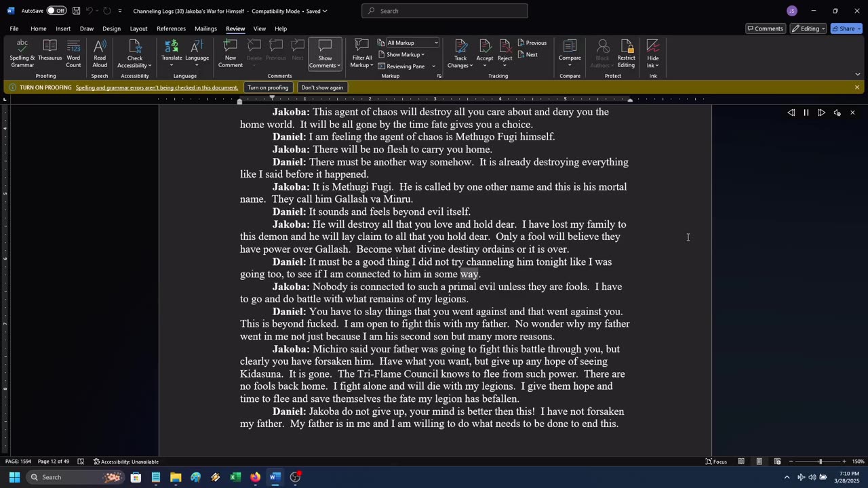Save the document with the floppy icon
The width and height of the screenshot is (868, 488).
pos(77,11)
